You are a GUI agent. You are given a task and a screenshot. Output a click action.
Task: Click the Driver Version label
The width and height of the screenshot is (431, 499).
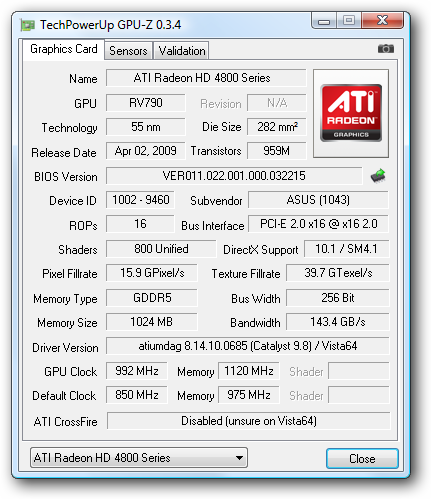[65, 348]
